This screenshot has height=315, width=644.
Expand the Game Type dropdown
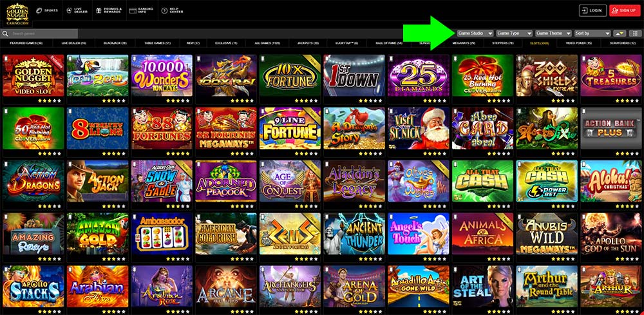point(514,33)
